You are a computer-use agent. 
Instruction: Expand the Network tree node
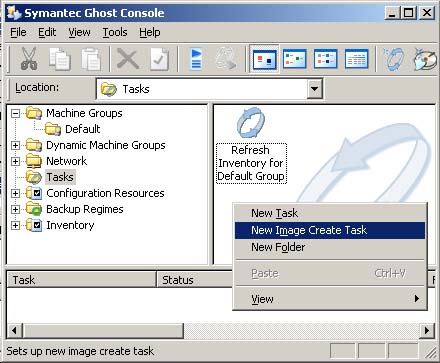pyautogui.click(x=15, y=161)
